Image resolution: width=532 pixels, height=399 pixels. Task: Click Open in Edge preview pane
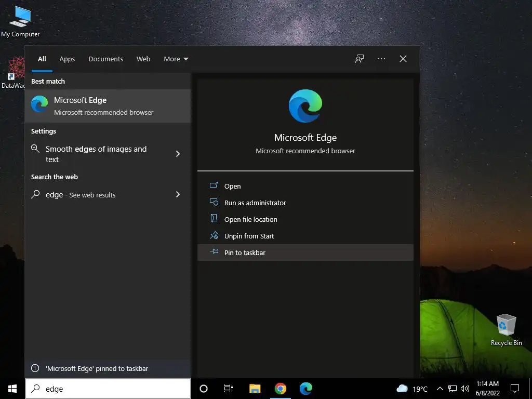[x=305, y=186]
